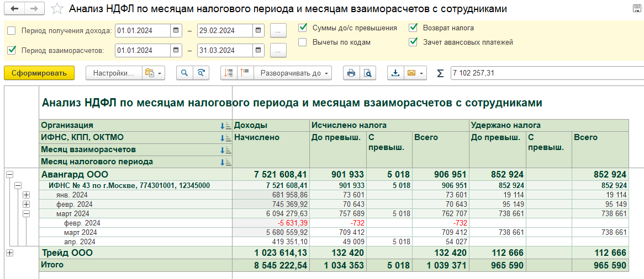Toggle Суммы до/с превышения checkbox
The width and height of the screenshot is (644, 279).
303,28
